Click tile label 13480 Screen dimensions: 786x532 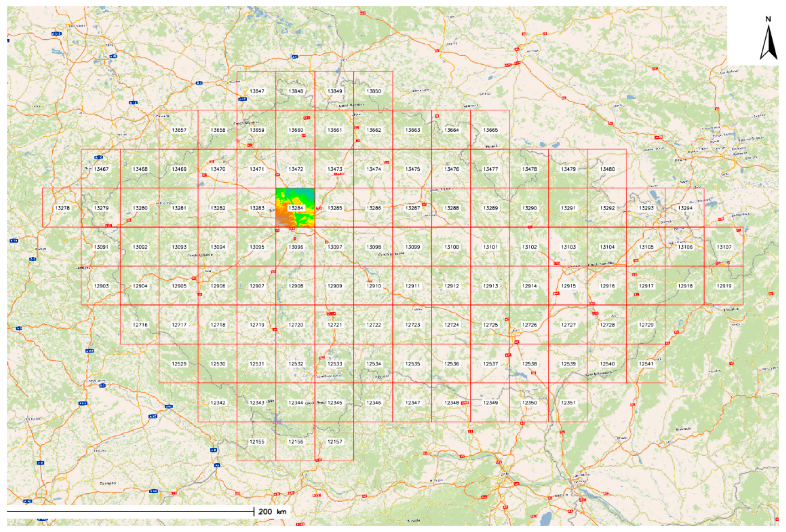[x=607, y=169]
